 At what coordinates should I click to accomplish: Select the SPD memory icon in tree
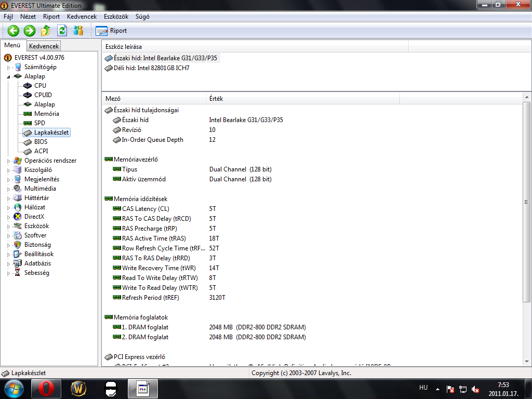click(x=28, y=123)
